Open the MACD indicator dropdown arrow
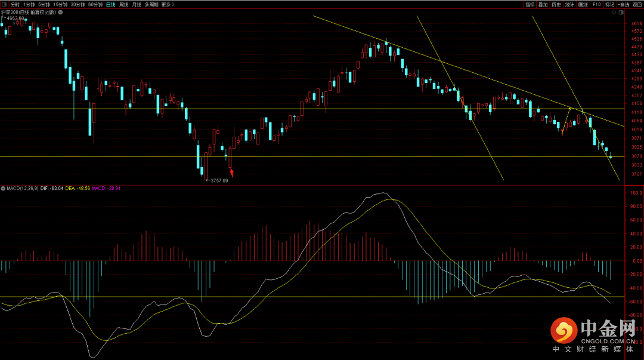Image resolution: width=644 pixels, height=360 pixels. tap(3, 188)
